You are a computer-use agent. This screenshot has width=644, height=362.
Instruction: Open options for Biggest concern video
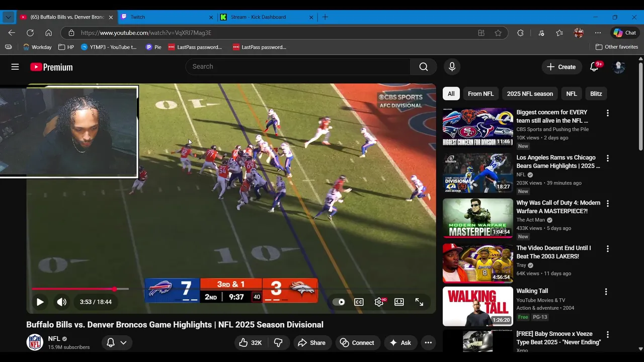click(607, 113)
